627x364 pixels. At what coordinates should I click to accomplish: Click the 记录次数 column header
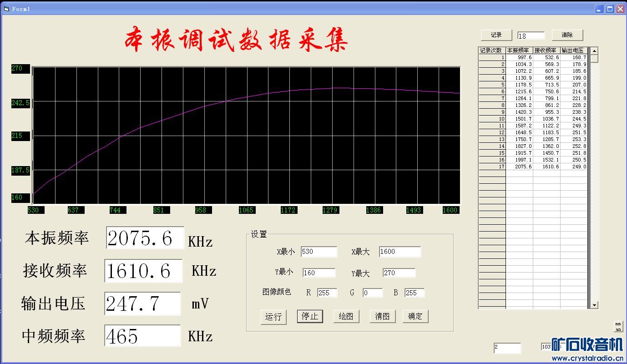[x=492, y=51]
